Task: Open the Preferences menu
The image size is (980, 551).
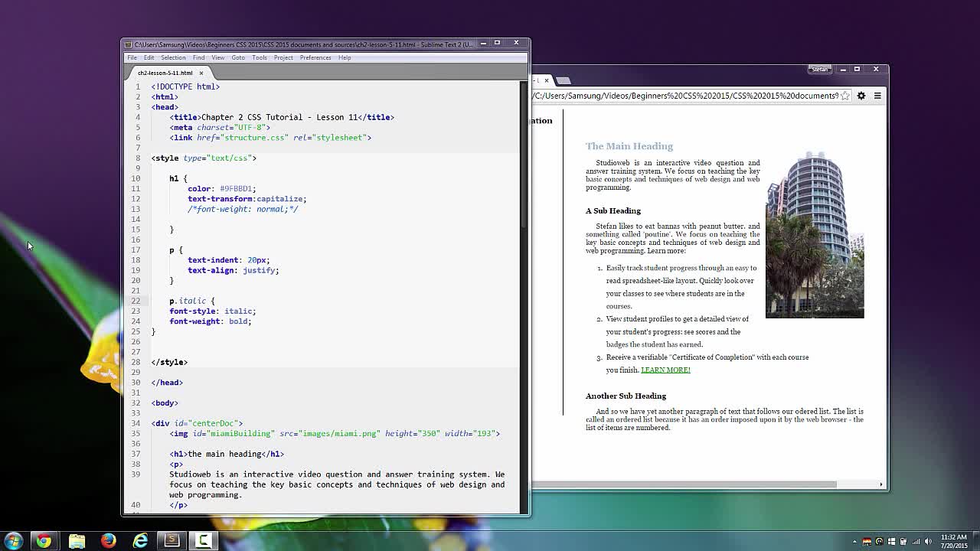Action: click(315, 57)
